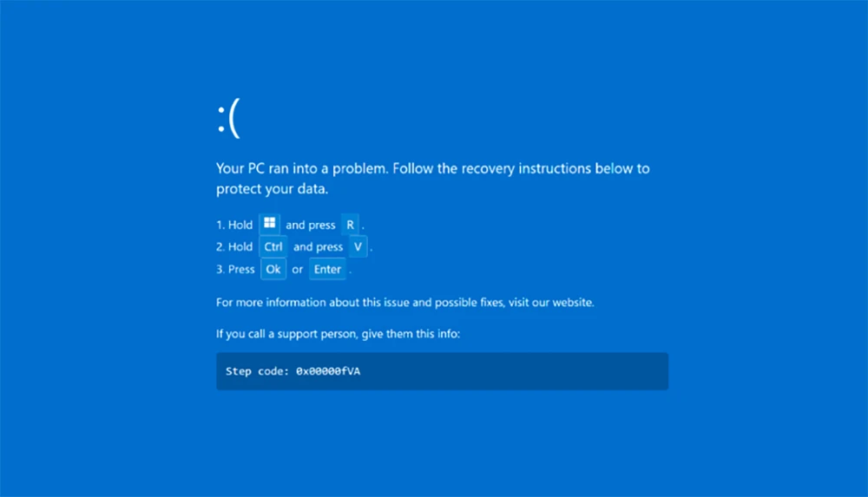Click 'and press' text in step 2
The width and height of the screenshot is (868, 497).
tap(318, 247)
